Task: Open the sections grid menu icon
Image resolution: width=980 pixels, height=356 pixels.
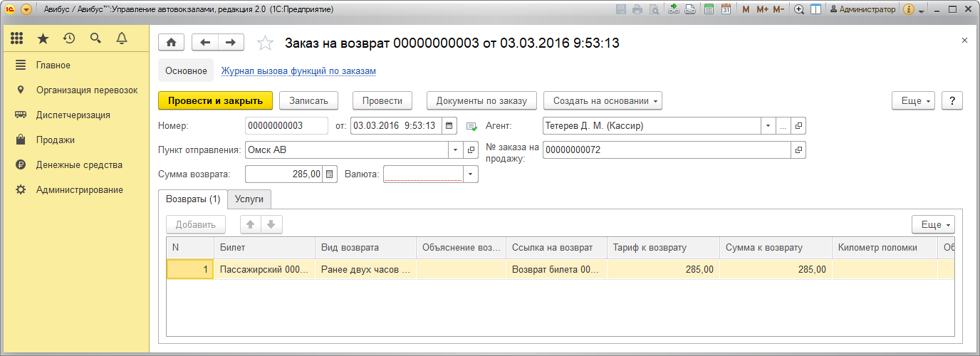Action: [x=17, y=39]
